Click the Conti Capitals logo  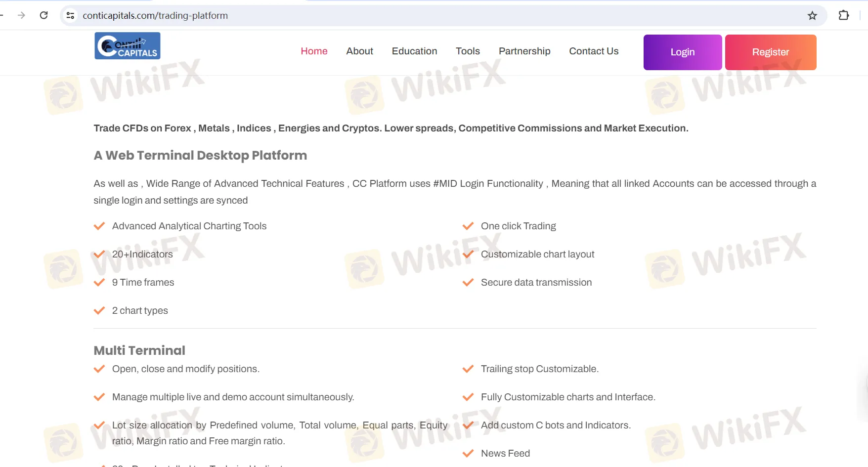(x=127, y=46)
